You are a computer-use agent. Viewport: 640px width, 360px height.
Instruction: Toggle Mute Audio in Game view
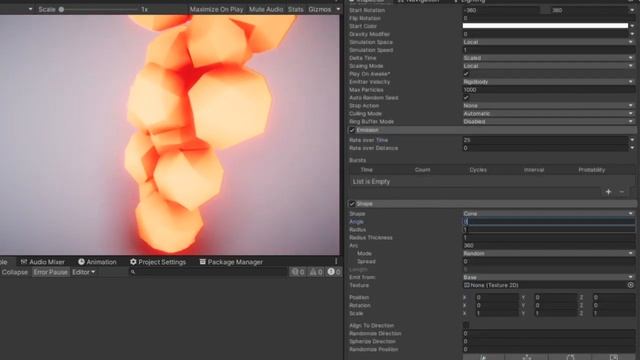tap(266, 9)
